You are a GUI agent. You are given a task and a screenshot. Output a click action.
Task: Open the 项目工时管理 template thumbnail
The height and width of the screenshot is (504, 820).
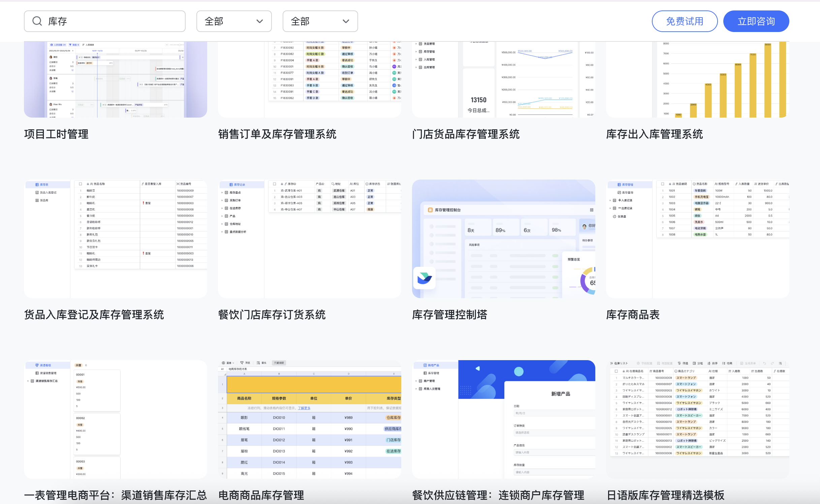click(x=115, y=80)
